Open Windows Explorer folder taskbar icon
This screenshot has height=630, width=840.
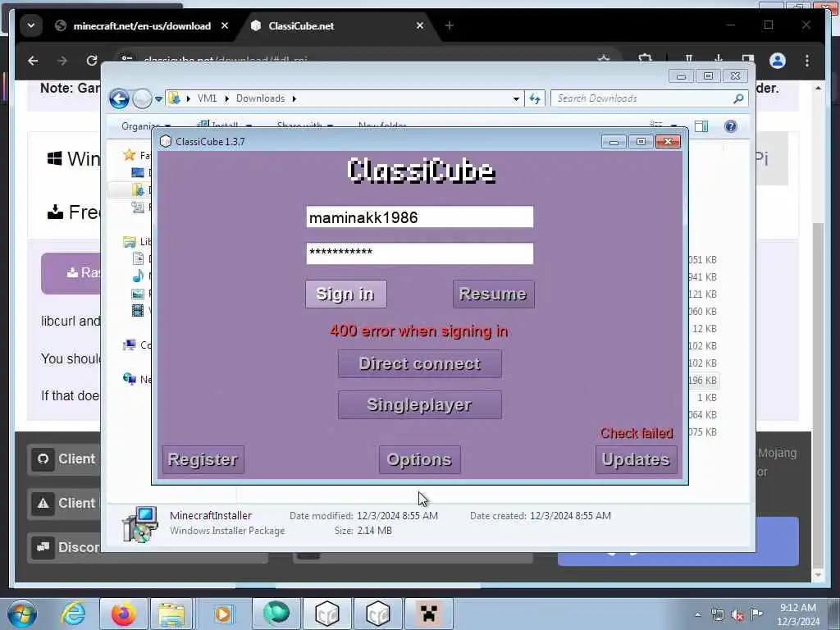point(171,614)
